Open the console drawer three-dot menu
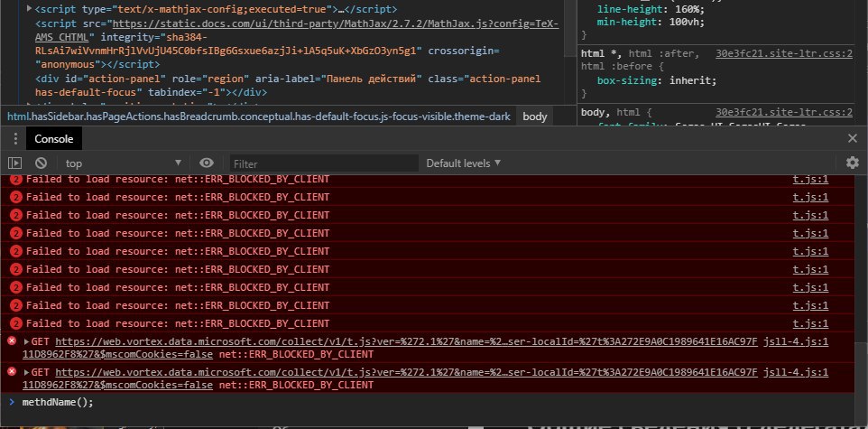This screenshot has height=429, width=868. (15, 138)
